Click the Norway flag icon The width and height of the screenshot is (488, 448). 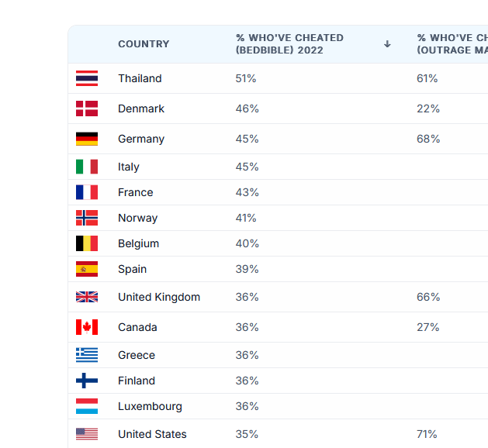[87, 218]
